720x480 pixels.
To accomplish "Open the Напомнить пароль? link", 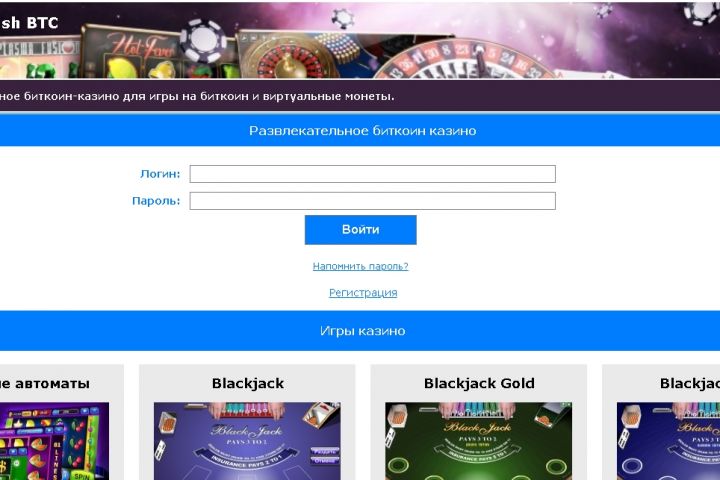I will (x=360, y=266).
